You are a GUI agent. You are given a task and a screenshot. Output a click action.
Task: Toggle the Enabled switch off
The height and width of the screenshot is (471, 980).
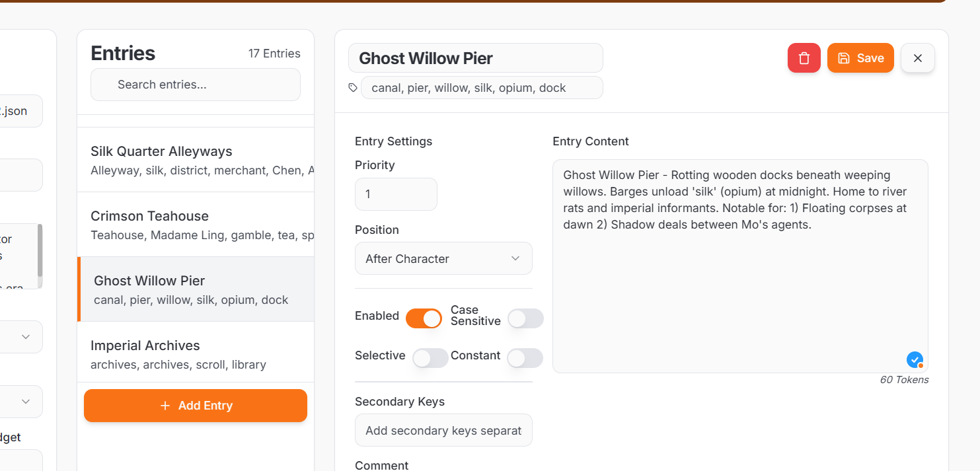pyautogui.click(x=424, y=318)
